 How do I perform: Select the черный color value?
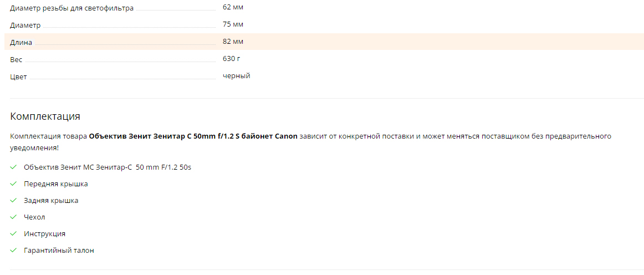(x=237, y=76)
